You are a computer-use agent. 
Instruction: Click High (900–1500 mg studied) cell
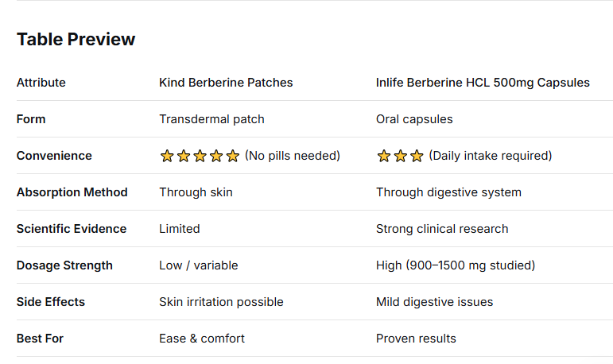[x=456, y=265]
